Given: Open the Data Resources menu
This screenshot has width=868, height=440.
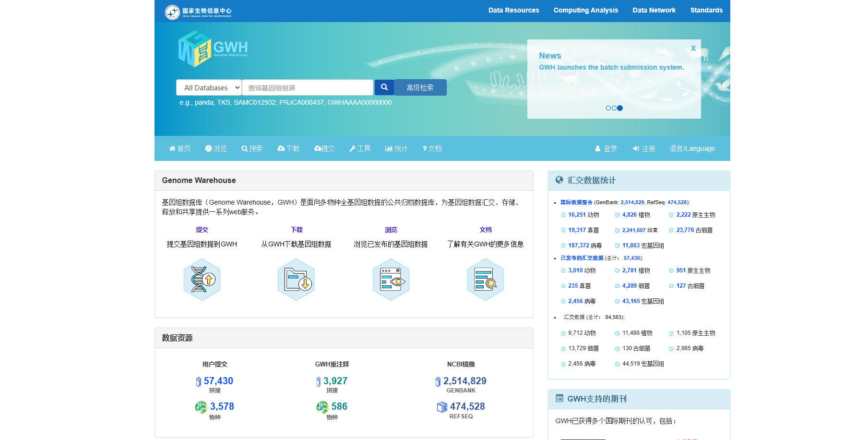Looking at the screenshot, I should [513, 10].
